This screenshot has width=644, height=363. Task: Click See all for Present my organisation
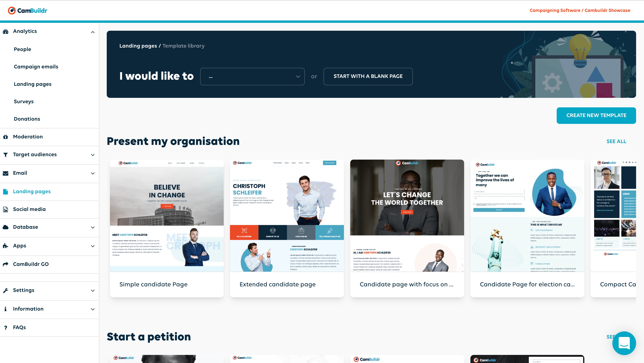point(616,141)
